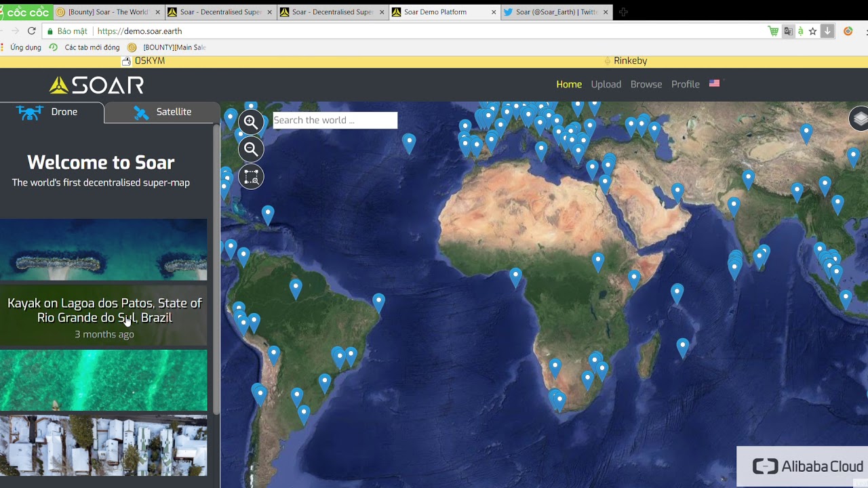
Task: Click the Cốc Cốc browser logo
Action: 25,12
